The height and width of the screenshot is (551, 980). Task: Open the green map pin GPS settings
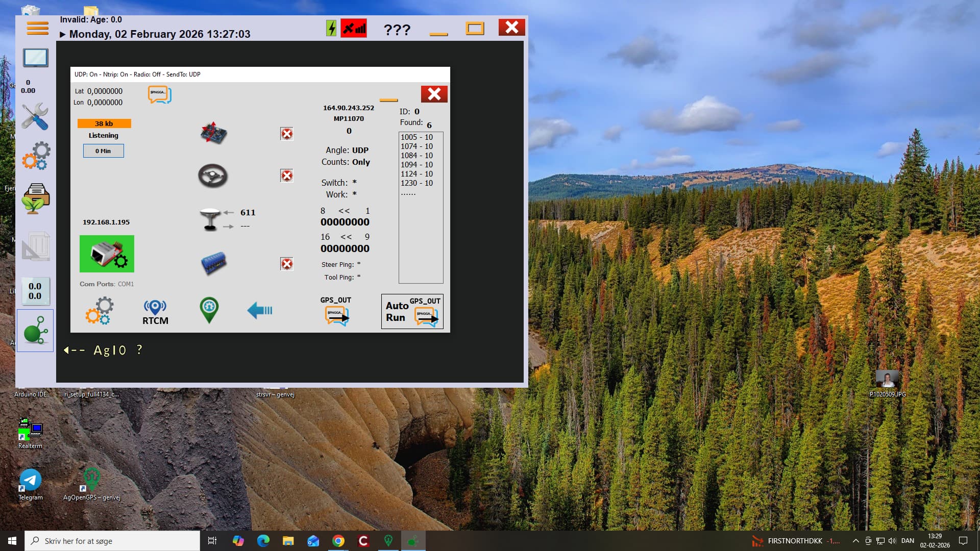(x=209, y=310)
